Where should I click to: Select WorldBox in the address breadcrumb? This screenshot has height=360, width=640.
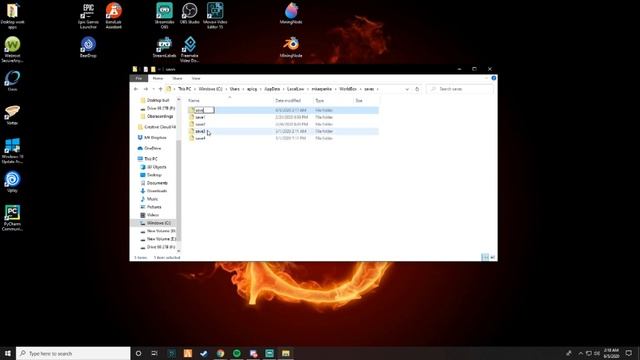point(348,89)
